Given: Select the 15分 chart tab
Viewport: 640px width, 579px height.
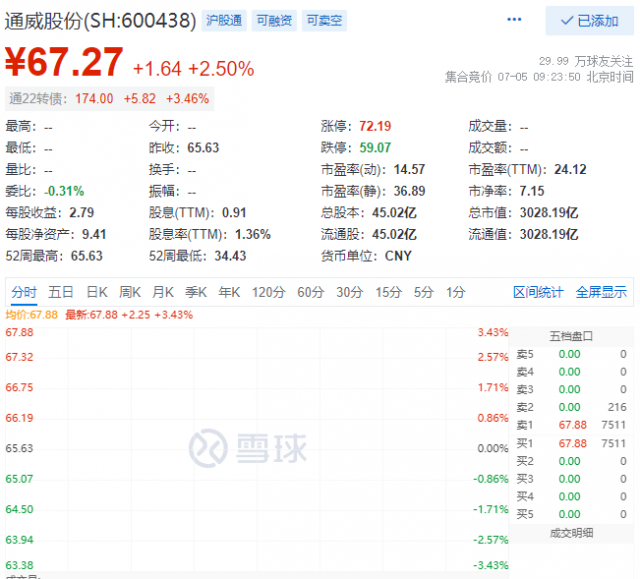Looking at the screenshot, I should pos(387,292).
